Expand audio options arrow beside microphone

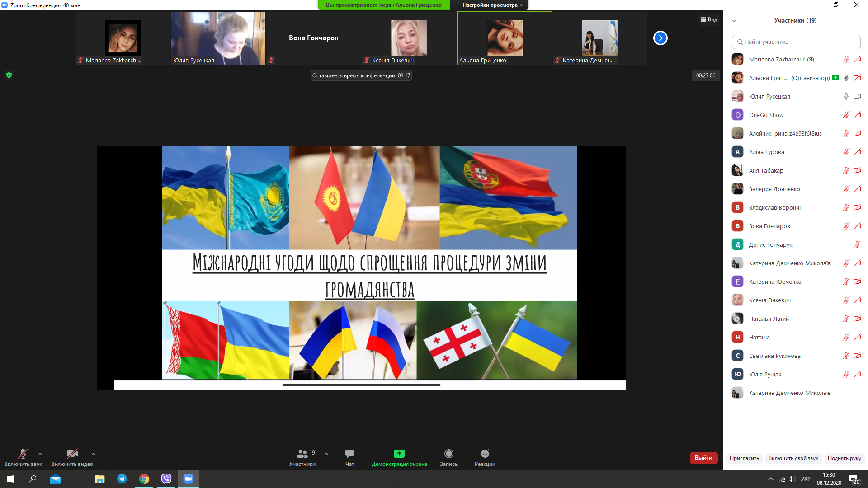[x=40, y=454]
